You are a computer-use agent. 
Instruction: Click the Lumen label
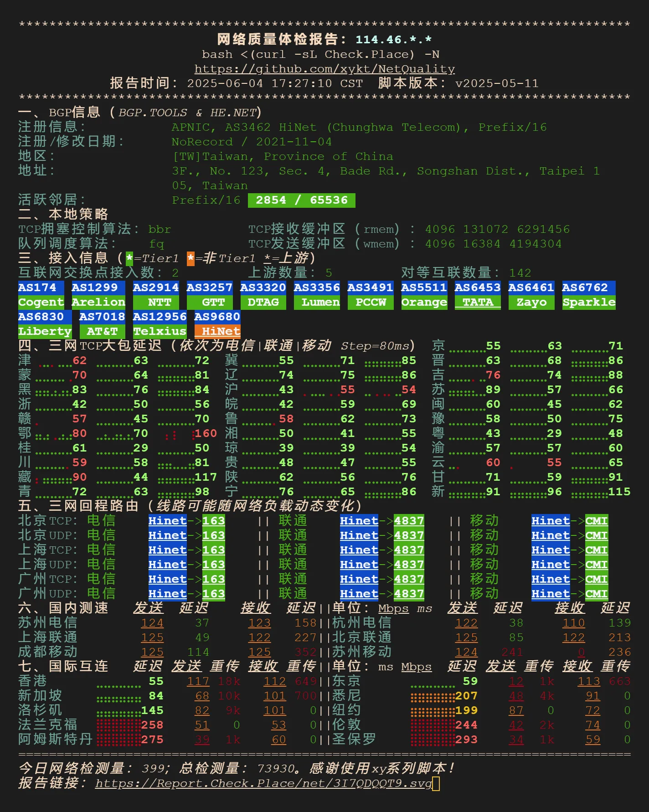coord(317,302)
